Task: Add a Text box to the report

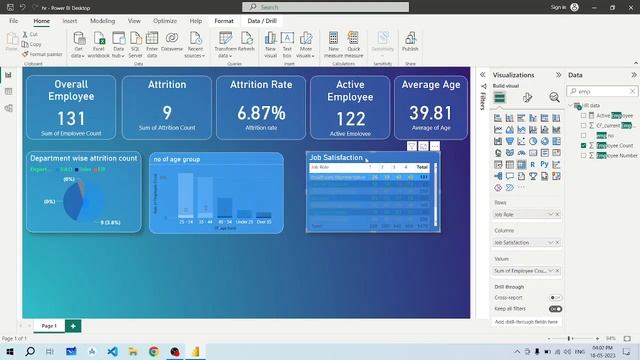Action: pos(287,45)
